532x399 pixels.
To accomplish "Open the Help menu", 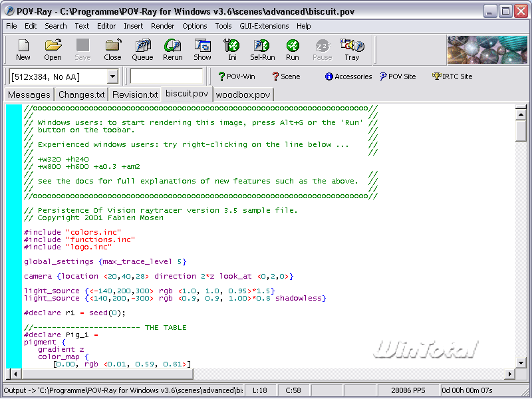I will point(303,26).
